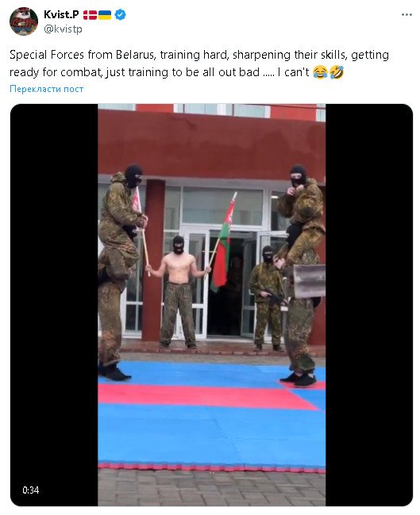Click the rolling-on-floor laughing emoji

(336, 72)
